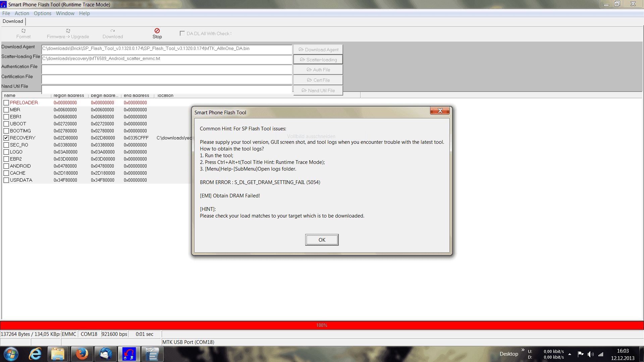Image resolution: width=644 pixels, height=362 pixels.
Task: Click the 921600 bps status entry
Action: [x=114, y=334]
